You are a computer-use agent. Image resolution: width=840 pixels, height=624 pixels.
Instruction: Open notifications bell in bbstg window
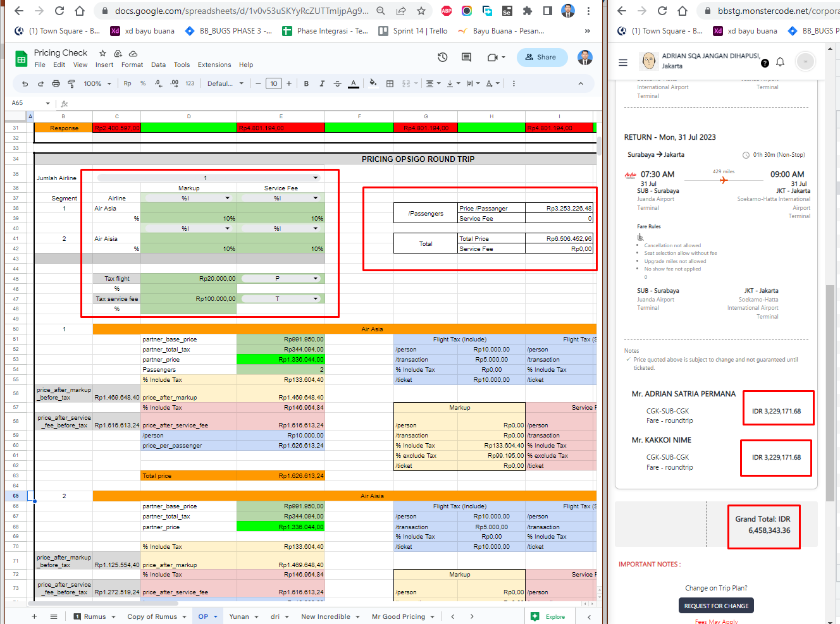pos(780,62)
